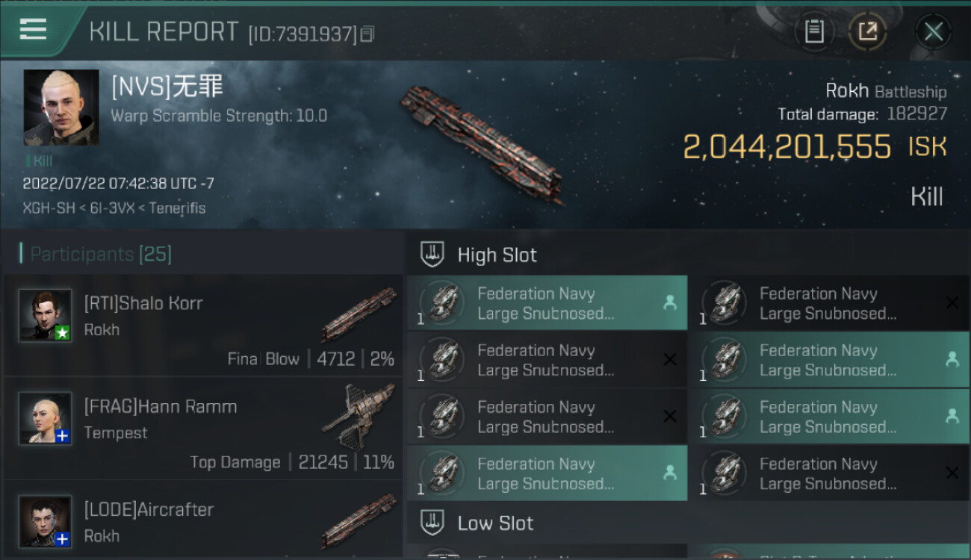971x560 pixels.
Task: View the victim's pilot portrait
Action: tap(61, 108)
